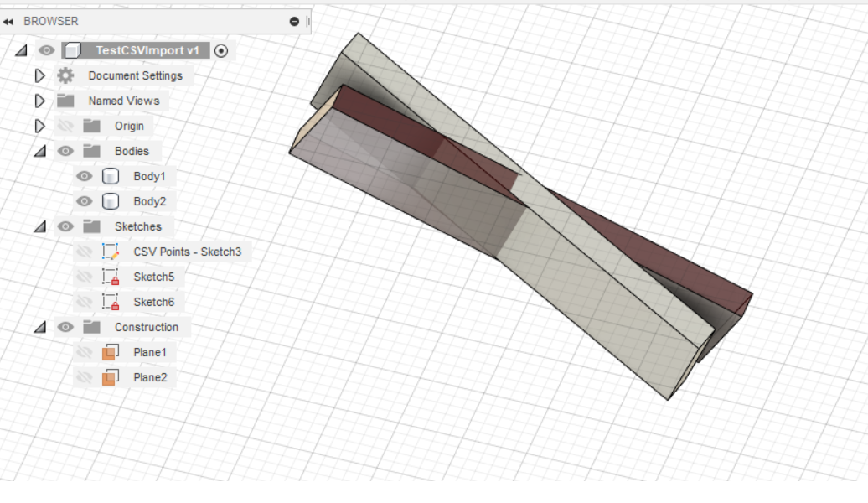The height and width of the screenshot is (503, 868).
Task: Select Sketch5 in the browser tree
Action: point(154,277)
